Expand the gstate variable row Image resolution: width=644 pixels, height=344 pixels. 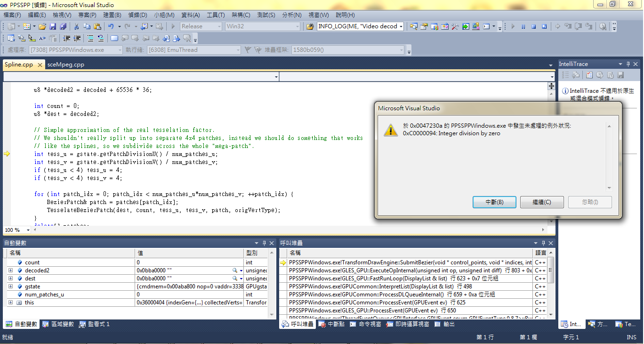coord(10,287)
